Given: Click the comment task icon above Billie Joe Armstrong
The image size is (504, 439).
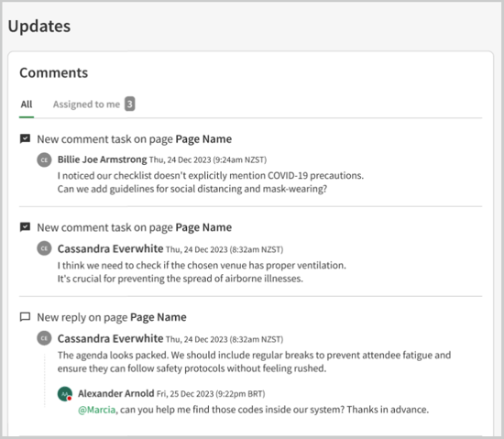Looking at the screenshot, I should [25, 138].
